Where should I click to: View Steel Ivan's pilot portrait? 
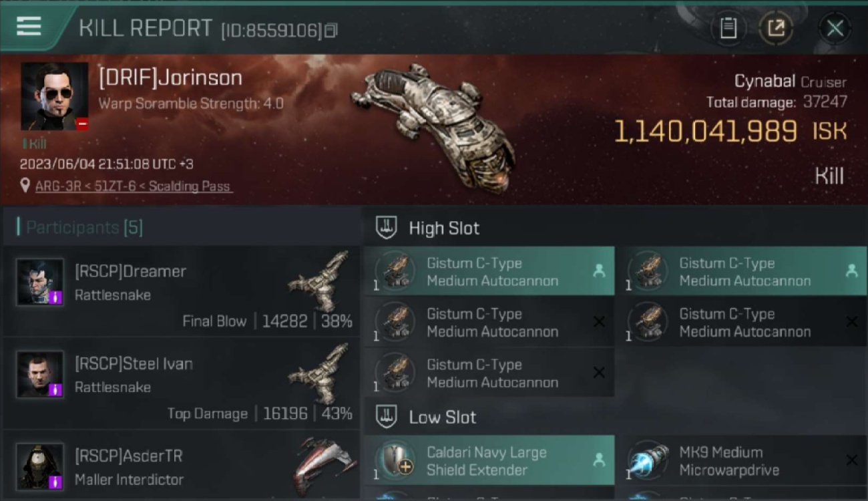pos(40,375)
